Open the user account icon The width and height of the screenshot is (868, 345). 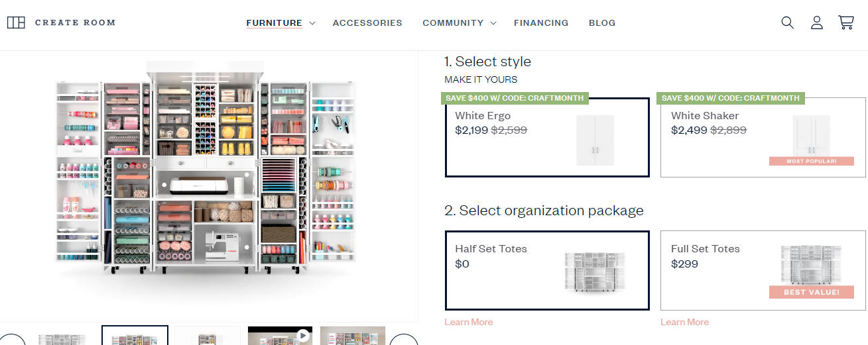817,23
